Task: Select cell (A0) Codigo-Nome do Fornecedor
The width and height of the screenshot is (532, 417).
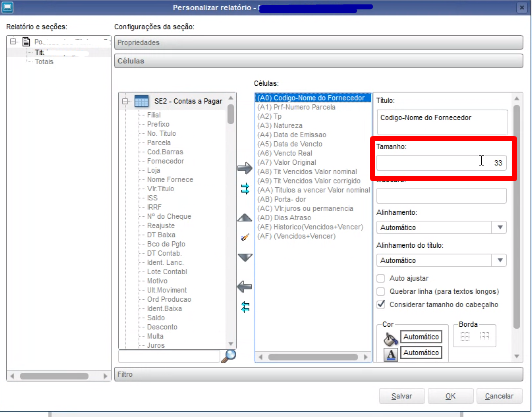Action: click(313, 98)
